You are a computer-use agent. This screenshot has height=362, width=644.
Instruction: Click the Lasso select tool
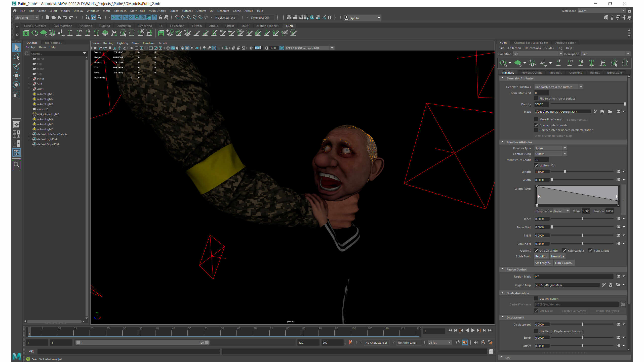tap(17, 57)
